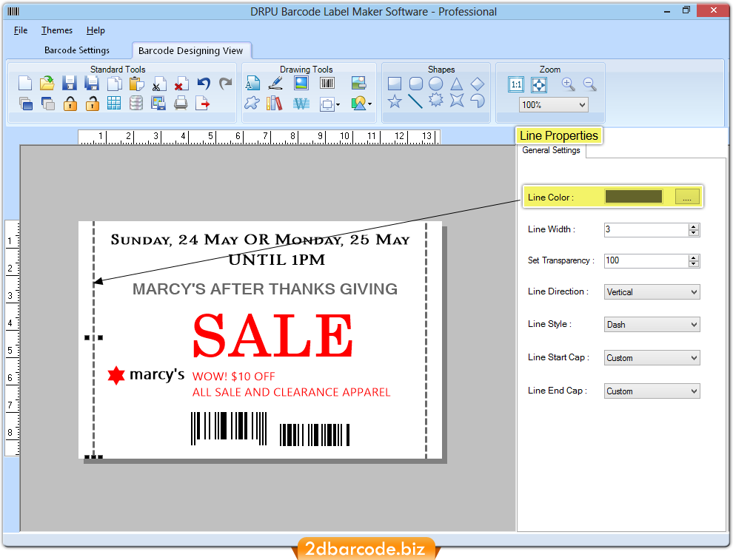
Task: Open the 100% zoom level dropdown
Action: [x=554, y=104]
